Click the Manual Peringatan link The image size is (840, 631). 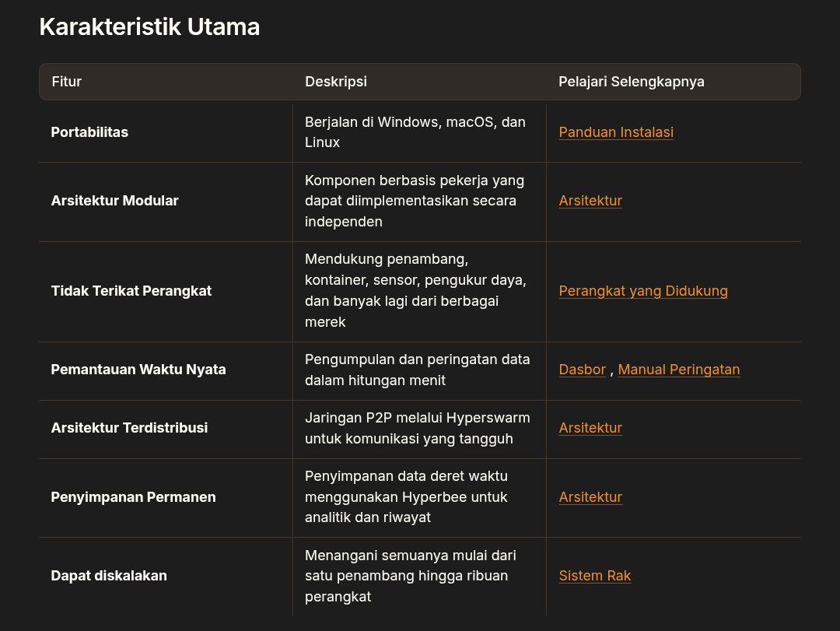pyautogui.click(x=678, y=370)
